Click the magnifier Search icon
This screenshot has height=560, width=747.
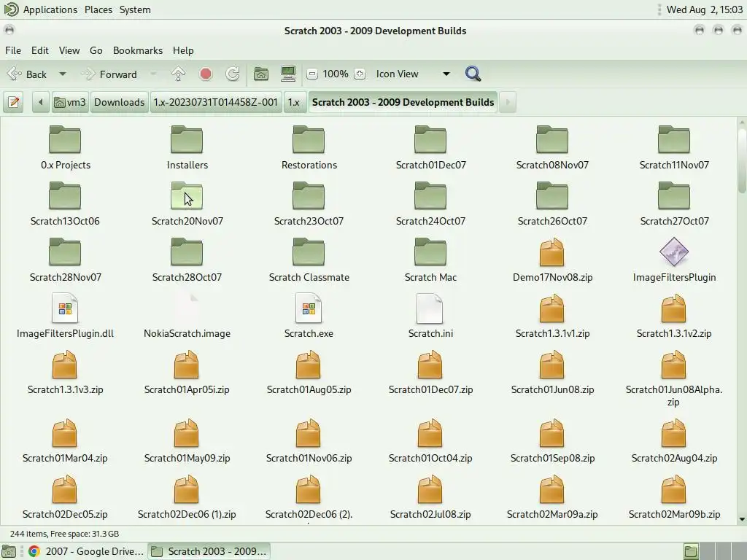473,74
